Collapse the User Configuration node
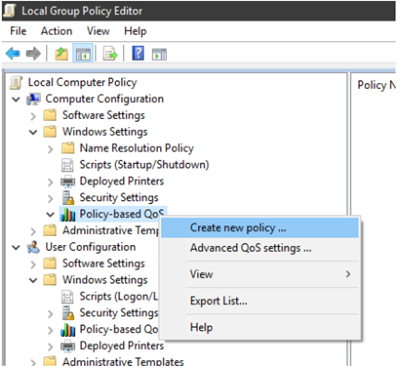403x378 pixels. [x=16, y=248]
